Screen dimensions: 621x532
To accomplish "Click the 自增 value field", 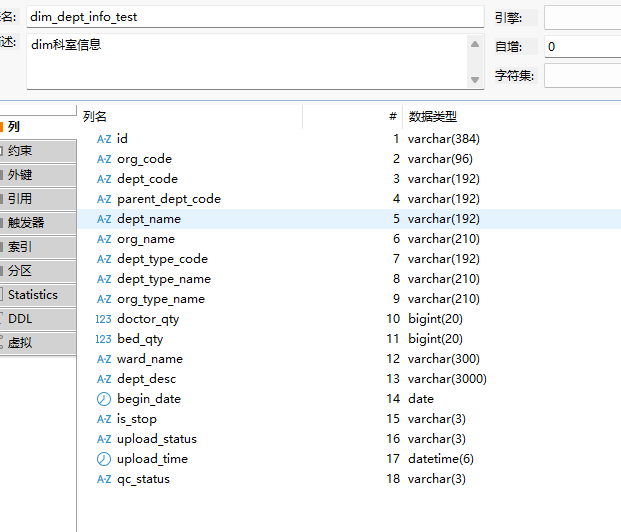I will point(582,47).
